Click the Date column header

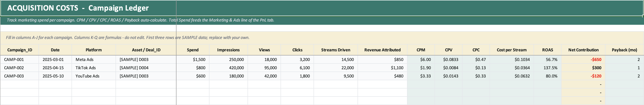point(55,50)
